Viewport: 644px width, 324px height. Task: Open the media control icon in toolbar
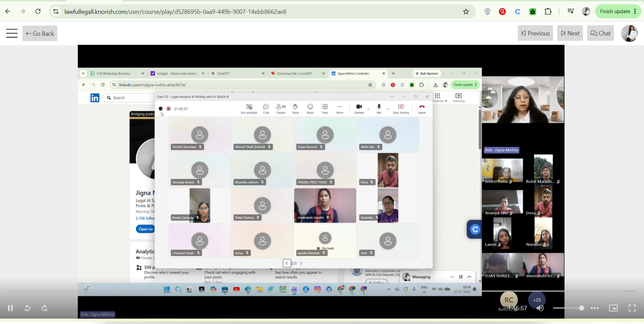pos(571,11)
